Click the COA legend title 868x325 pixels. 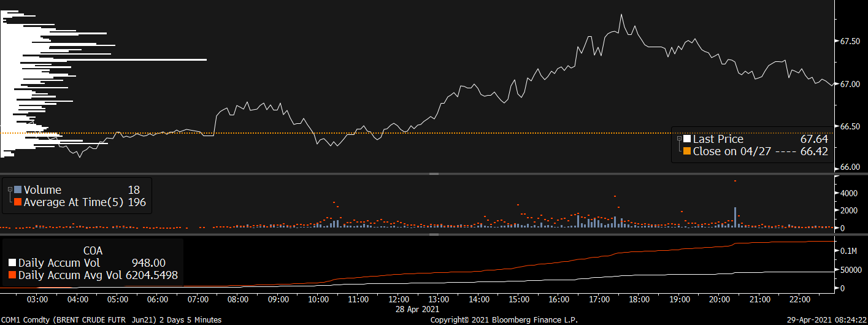[x=93, y=251]
